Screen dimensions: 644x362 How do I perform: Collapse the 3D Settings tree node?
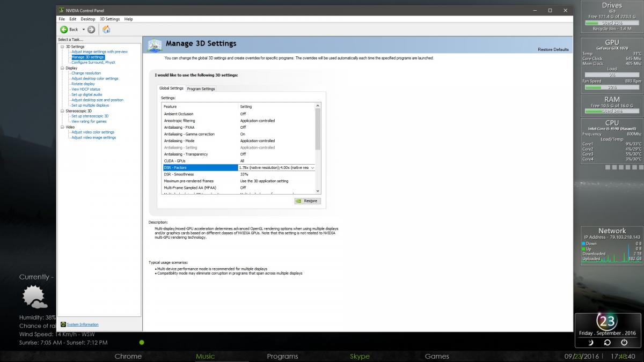point(62,47)
